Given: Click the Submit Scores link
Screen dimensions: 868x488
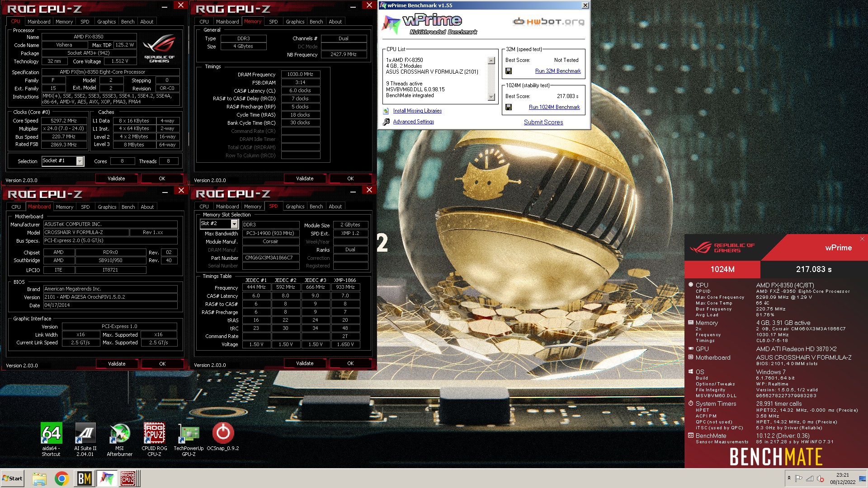Looking at the screenshot, I should point(543,122).
